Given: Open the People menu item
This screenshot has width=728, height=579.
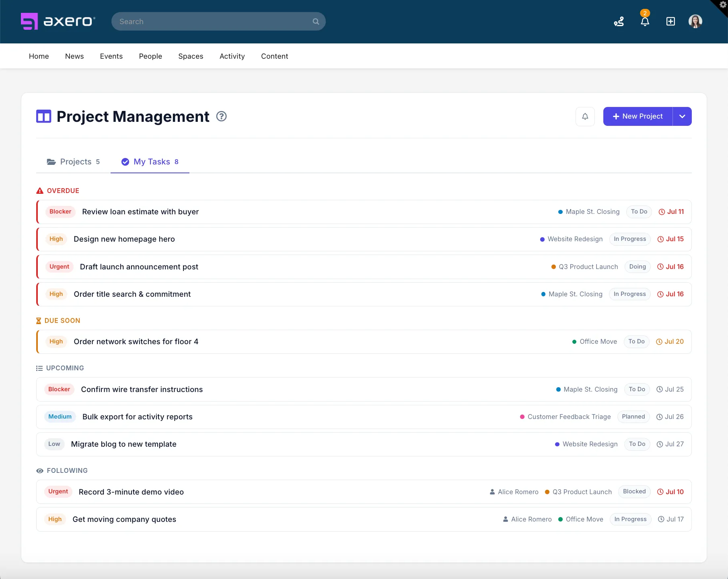Looking at the screenshot, I should (x=150, y=56).
